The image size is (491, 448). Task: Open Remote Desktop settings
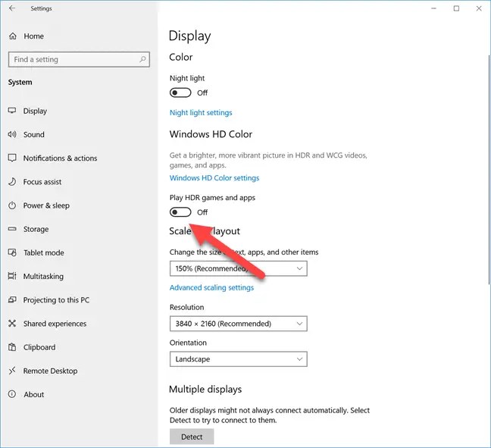51,371
